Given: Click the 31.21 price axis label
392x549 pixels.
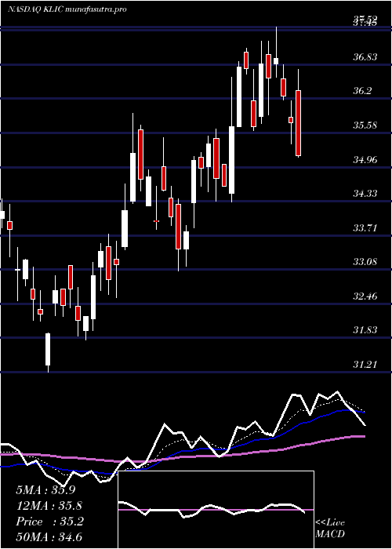Looking at the screenshot, I should [x=365, y=365].
